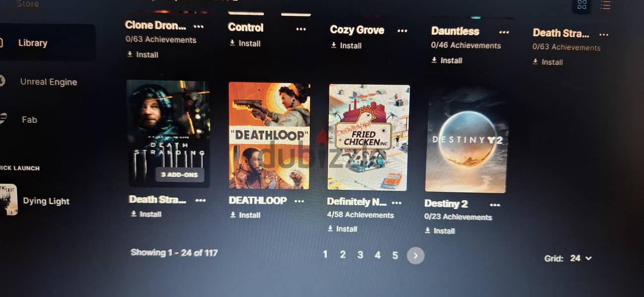Click 0/46 Achievements under Dauntless
The image size is (644, 297).
(x=466, y=46)
